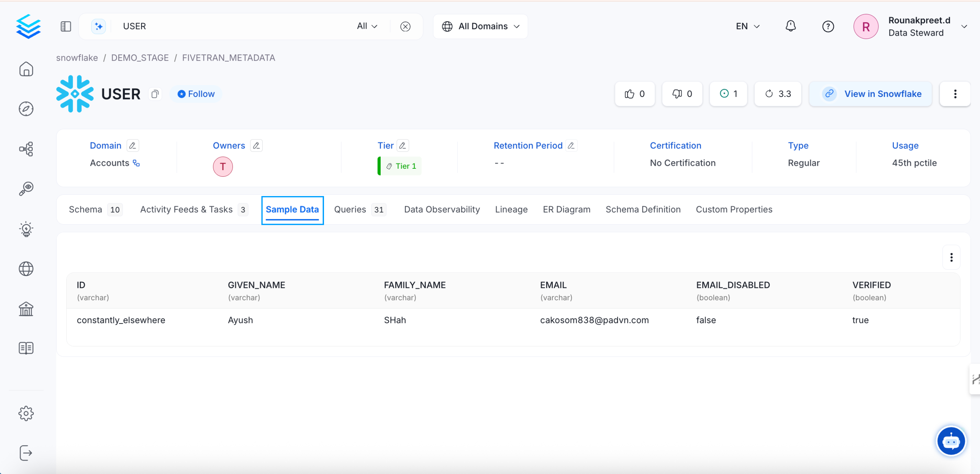Open the lightbulb Insights icon in sidebar
The height and width of the screenshot is (474, 980).
tap(26, 229)
